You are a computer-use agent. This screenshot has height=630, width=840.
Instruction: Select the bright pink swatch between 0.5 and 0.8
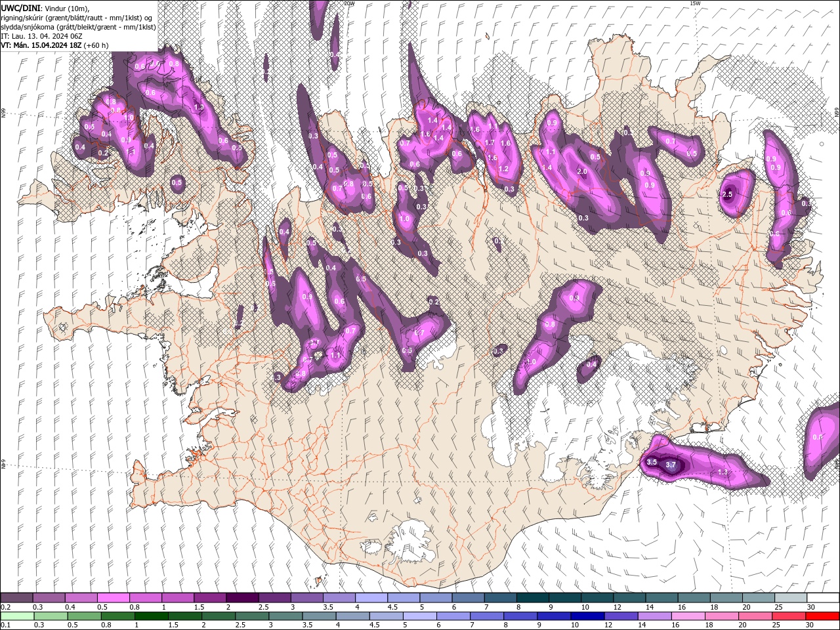click(113, 598)
